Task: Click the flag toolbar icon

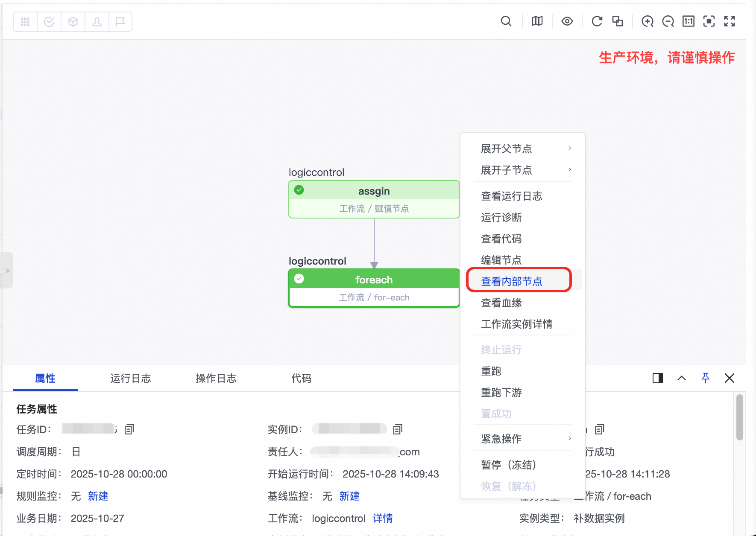Action: pos(120,22)
